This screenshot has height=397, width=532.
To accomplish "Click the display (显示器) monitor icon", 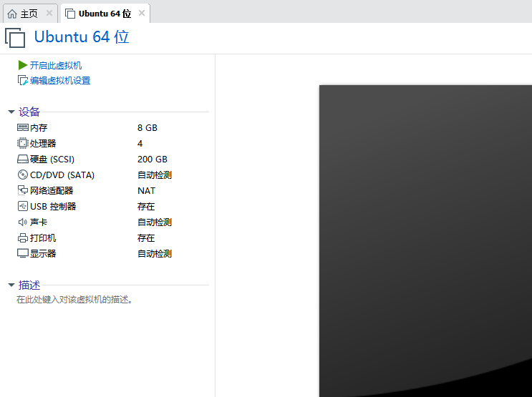I will (23, 254).
